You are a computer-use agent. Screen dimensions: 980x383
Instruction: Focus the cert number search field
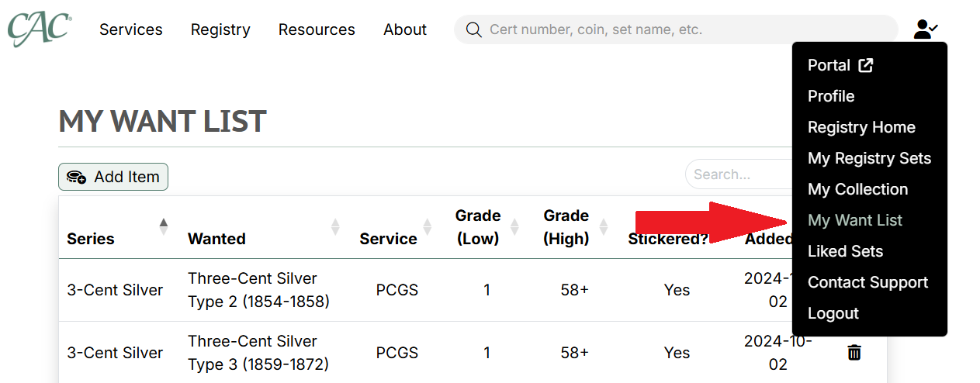(x=676, y=29)
